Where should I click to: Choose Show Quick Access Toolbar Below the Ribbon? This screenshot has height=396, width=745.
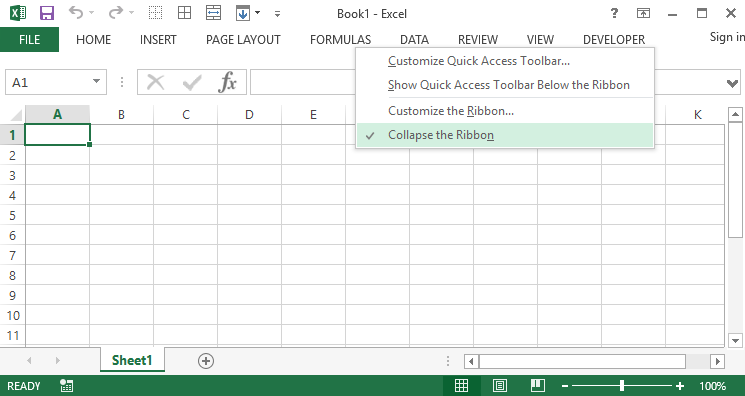click(x=505, y=85)
